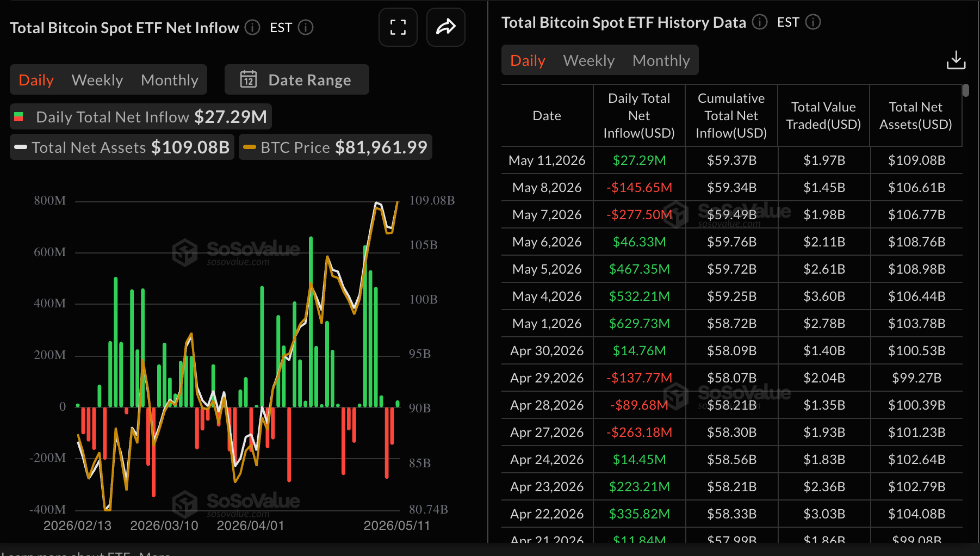The height and width of the screenshot is (556, 980).
Task: Click the -$137.77M inflow cell
Action: click(639, 378)
